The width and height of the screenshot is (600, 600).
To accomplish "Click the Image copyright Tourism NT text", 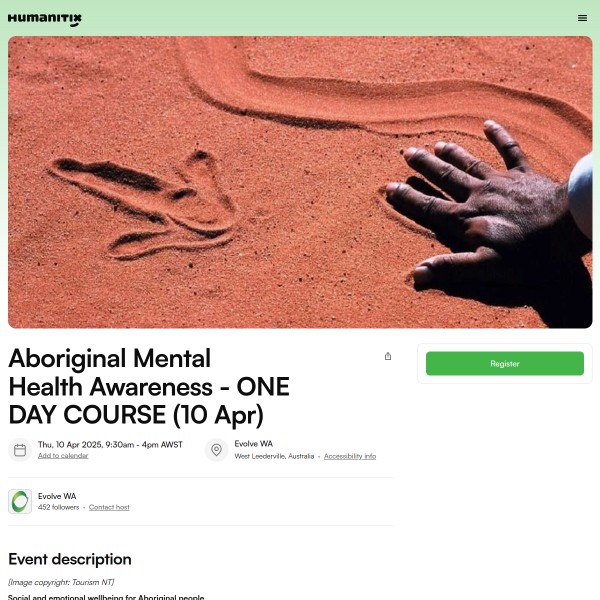I will click(61, 582).
